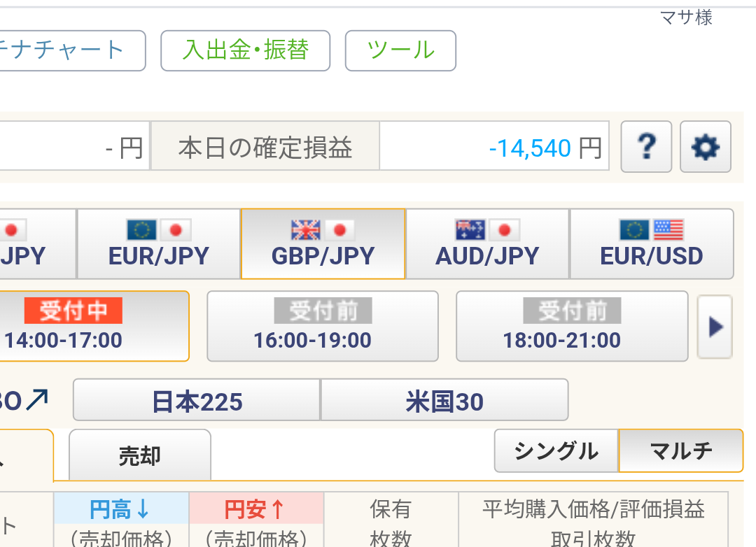This screenshot has width=756, height=547.
Task: Switch to the 売却 tab
Action: click(140, 456)
